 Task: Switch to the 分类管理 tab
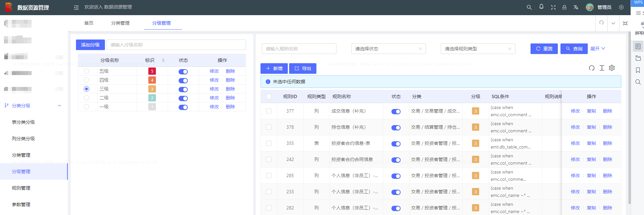pyautogui.click(x=120, y=23)
